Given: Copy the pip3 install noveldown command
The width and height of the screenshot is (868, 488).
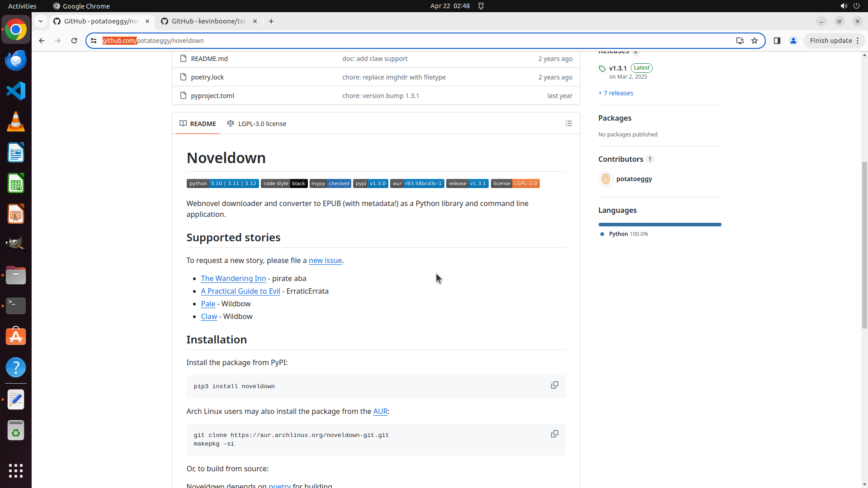Looking at the screenshot, I should coord(554,385).
